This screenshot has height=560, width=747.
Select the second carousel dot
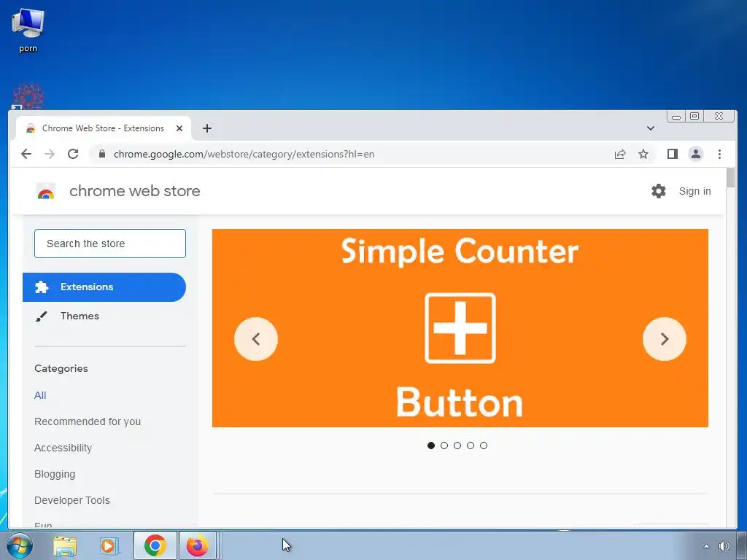point(444,446)
